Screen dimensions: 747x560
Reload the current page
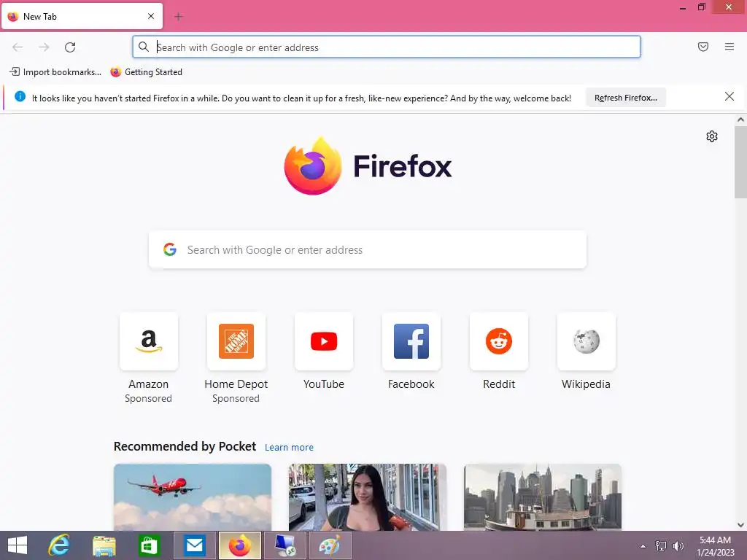pyautogui.click(x=70, y=47)
